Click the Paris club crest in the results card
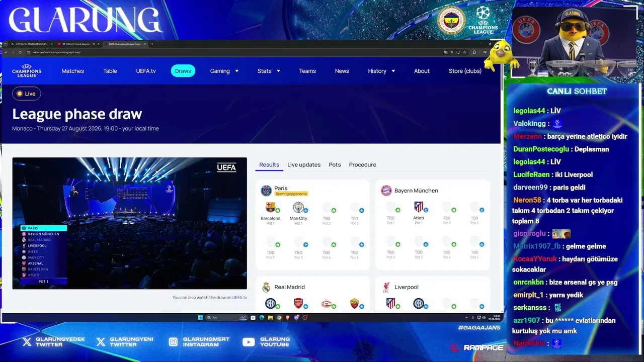Screen dimensions: 644x362 pyautogui.click(x=266, y=191)
